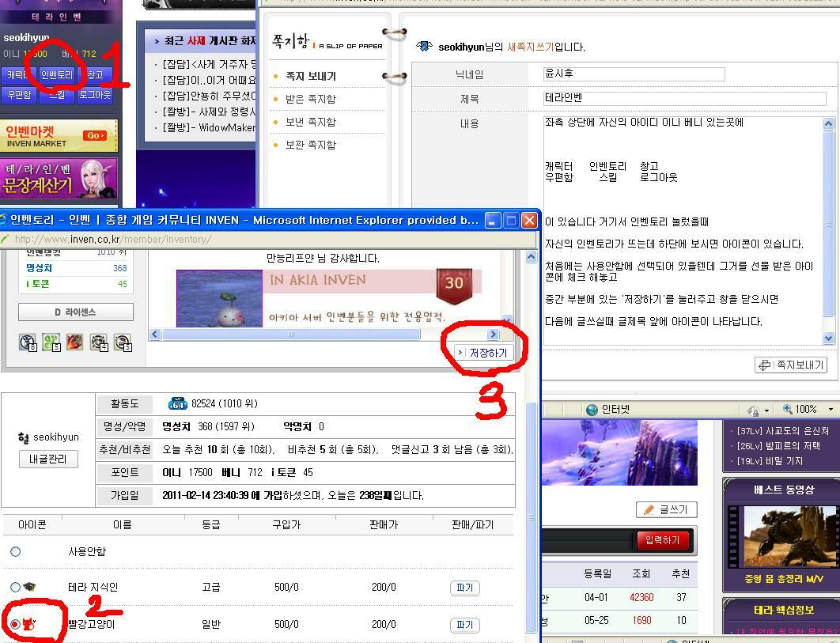Click the 문장계산기 banner image
Viewport: 840px width, 643px height.
[59, 178]
